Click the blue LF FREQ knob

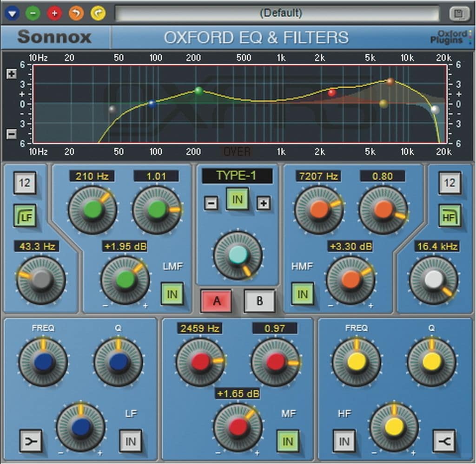coord(43,362)
